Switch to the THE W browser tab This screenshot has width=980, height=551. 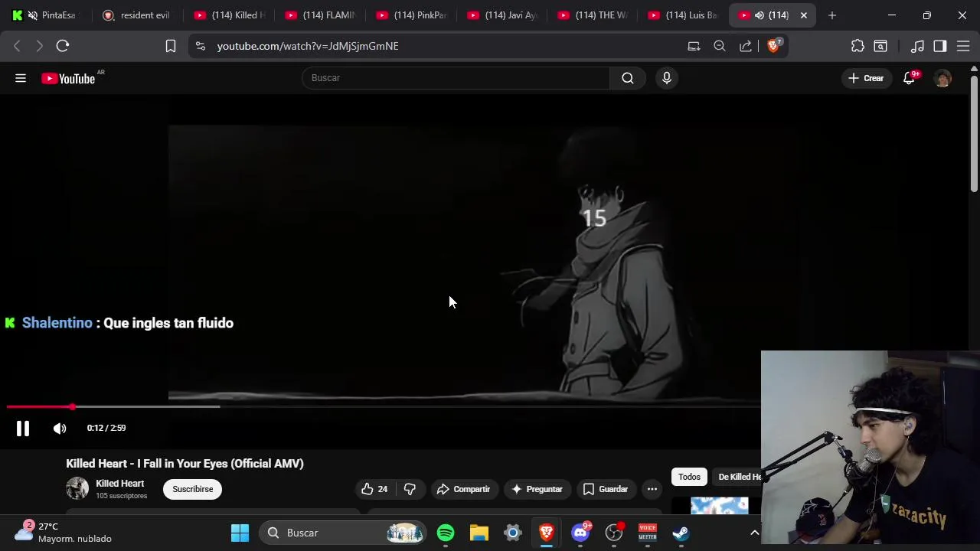tap(593, 15)
